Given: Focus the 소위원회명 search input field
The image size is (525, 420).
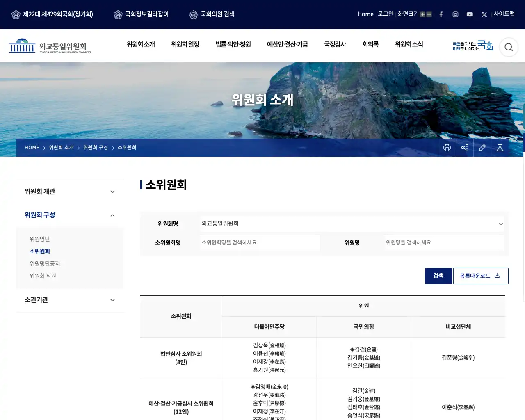Looking at the screenshot, I should tap(260, 243).
